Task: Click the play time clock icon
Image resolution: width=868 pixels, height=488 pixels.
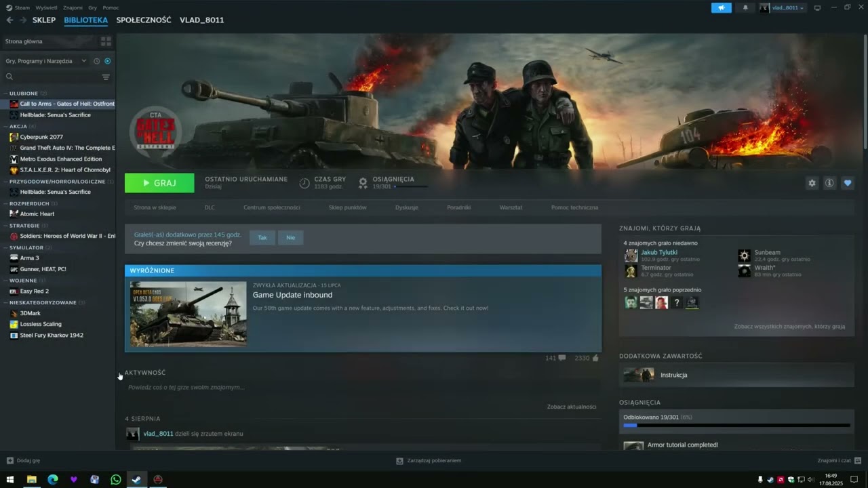Action: [x=304, y=183]
